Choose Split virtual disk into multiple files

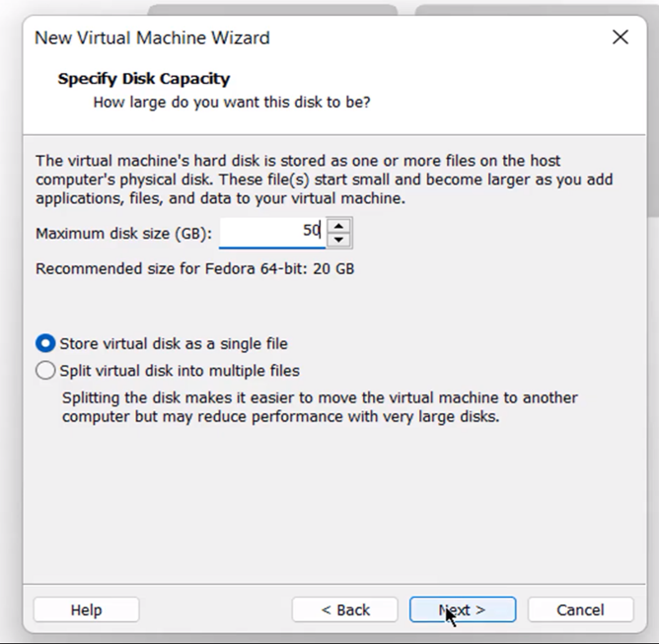point(45,371)
